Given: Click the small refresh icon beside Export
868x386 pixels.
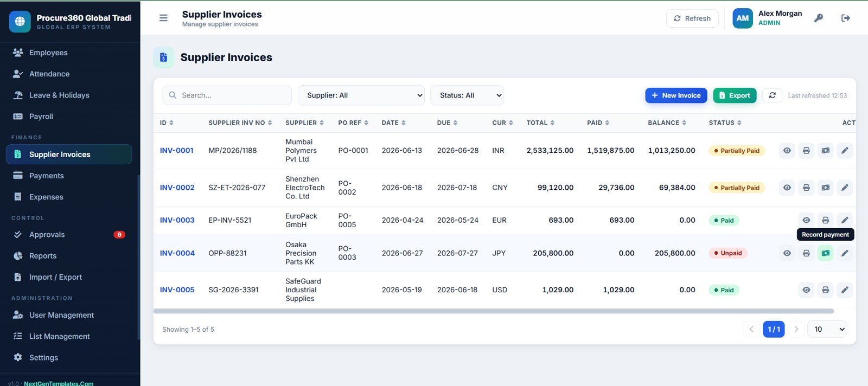Looking at the screenshot, I should click(x=773, y=95).
